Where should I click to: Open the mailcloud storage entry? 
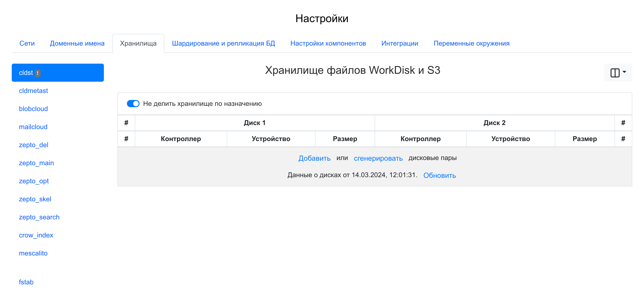click(x=33, y=127)
